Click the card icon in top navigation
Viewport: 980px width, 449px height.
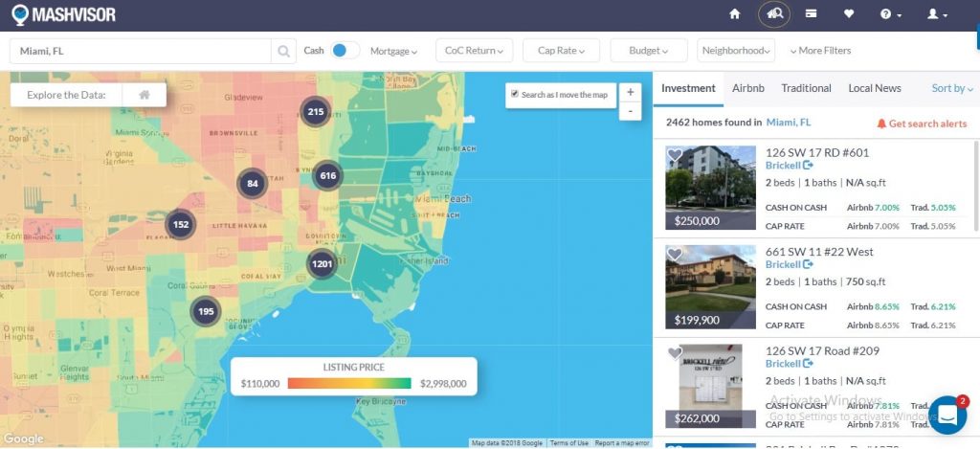(x=811, y=14)
